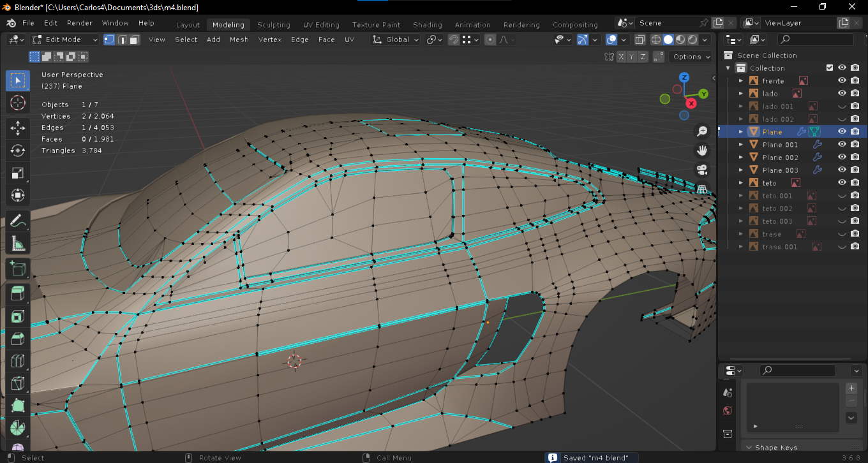Pick the Measure tool

18,244
